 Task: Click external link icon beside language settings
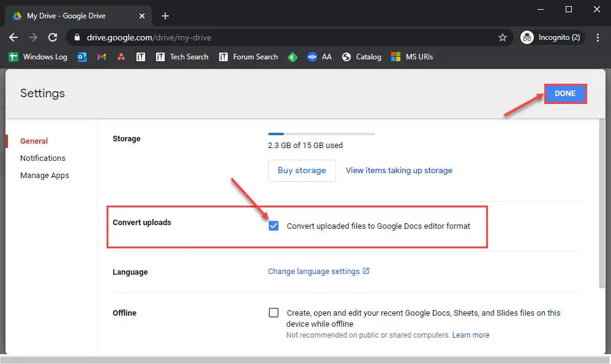tap(365, 271)
